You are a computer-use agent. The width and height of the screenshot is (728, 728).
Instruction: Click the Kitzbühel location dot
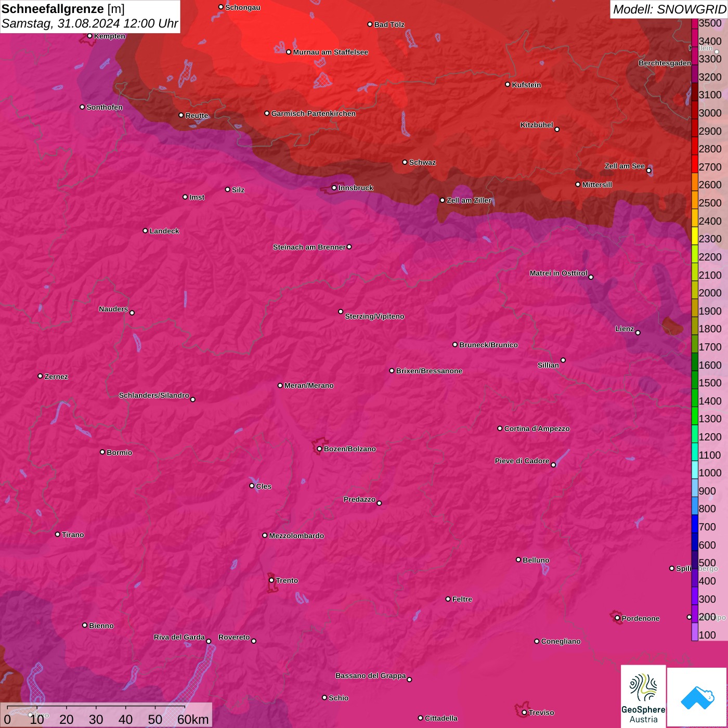coord(557,129)
